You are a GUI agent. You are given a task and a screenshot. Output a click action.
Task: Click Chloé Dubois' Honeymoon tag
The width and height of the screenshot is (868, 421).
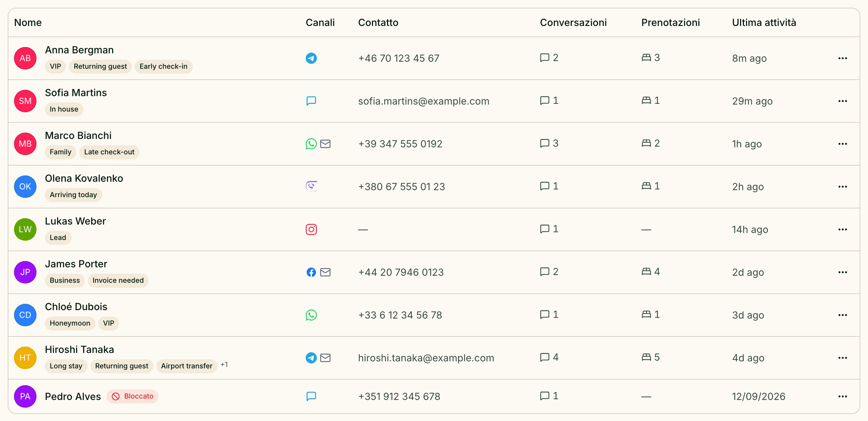point(70,323)
